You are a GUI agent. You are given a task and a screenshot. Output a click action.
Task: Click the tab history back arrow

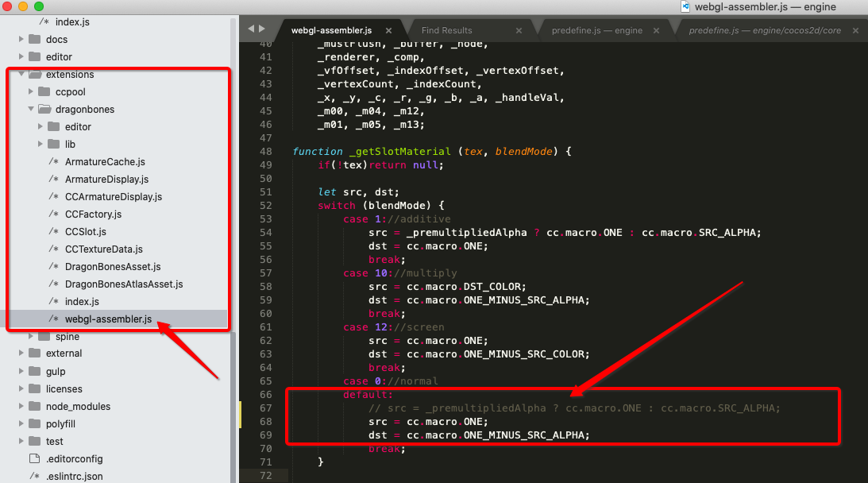[252, 29]
